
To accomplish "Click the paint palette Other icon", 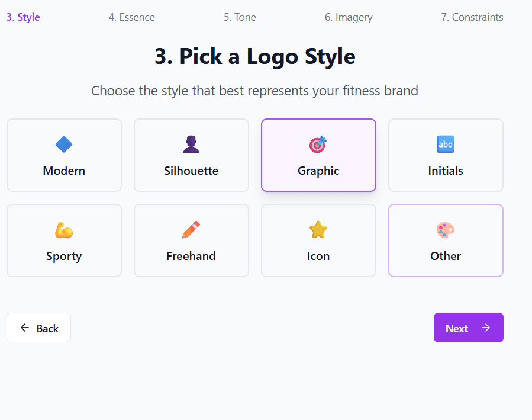I will coord(446,229).
